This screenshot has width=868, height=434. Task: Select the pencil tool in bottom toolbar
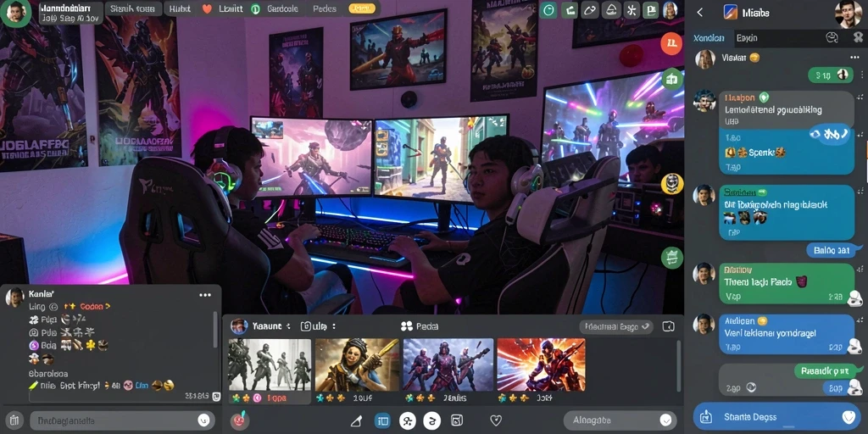click(x=357, y=421)
